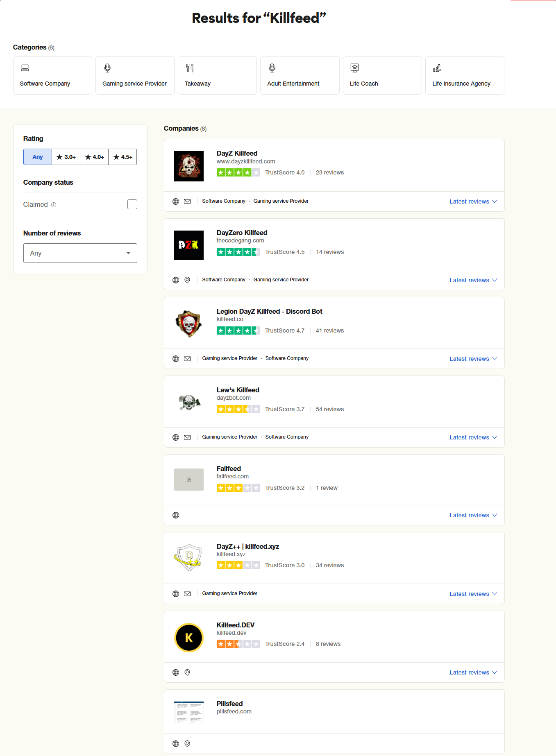Click the globe icon in Pillsfeed card
Image resolution: width=556 pixels, height=756 pixels.
[x=176, y=744]
